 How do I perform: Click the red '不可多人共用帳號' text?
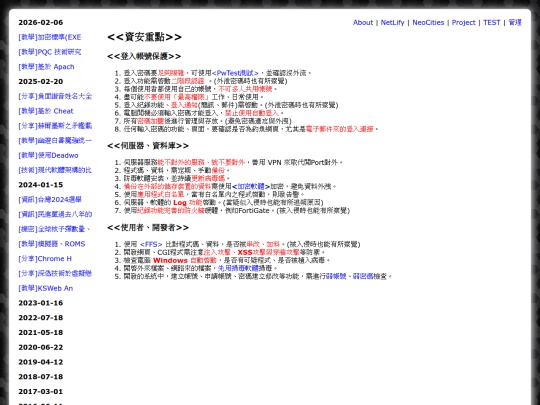click(x=245, y=89)
